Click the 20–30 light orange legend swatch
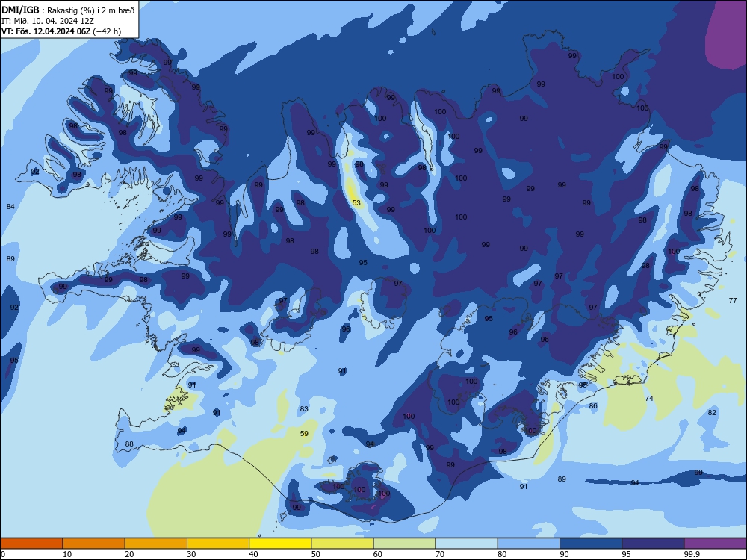 156,544
